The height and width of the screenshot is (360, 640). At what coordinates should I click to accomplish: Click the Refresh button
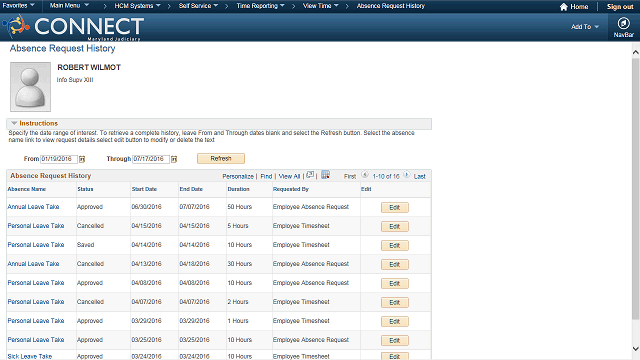[x=221, y=158]
